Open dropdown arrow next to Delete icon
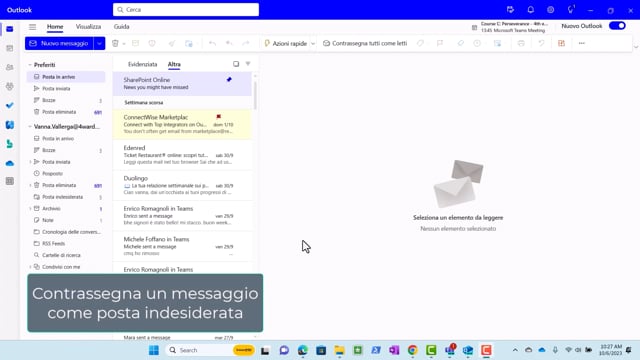The width and height of the screenshot is (640, 360). click(124, 44)
